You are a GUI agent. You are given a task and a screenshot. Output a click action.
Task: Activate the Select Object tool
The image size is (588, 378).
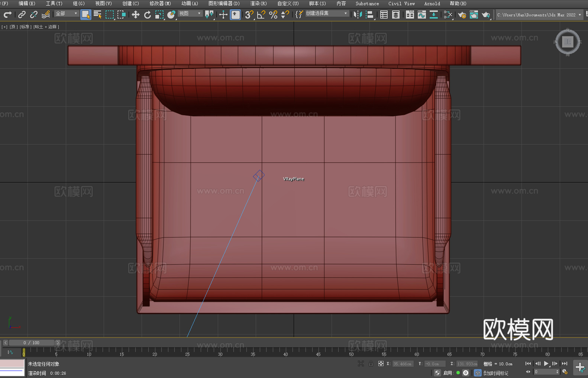(x=86, y=14)
